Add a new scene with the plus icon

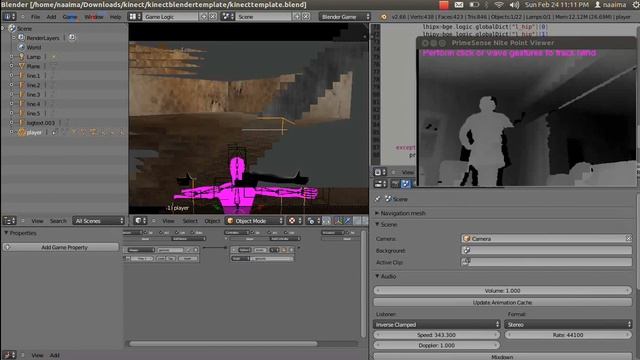[297, 17]
